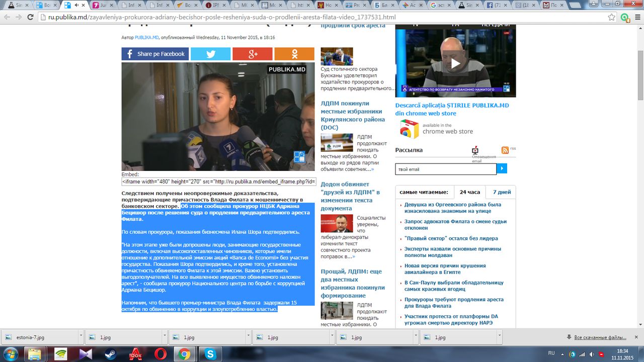The width and height of the screenshot is (644, 362).
Task: Launch Visual Studio from the taskbar
Action: tap(86, 354)
